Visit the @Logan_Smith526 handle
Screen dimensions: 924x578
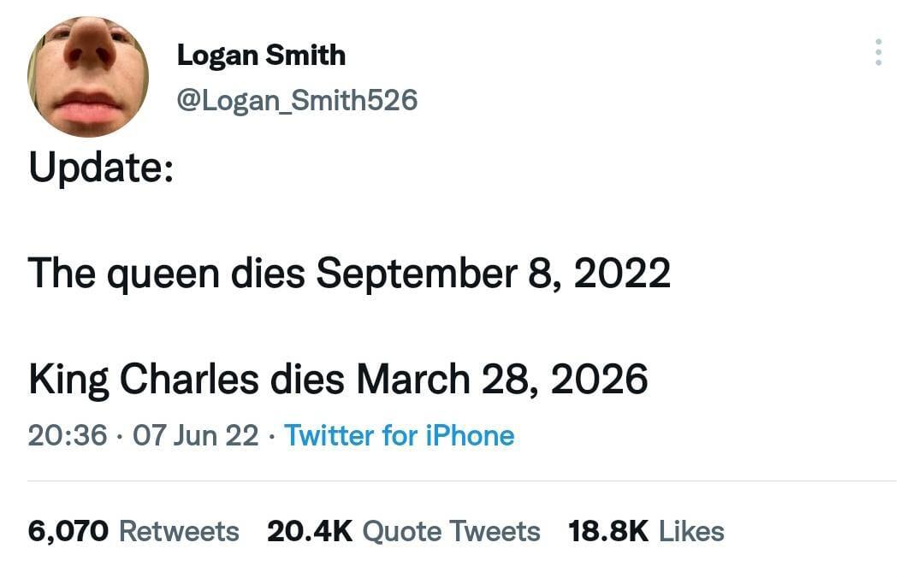[x=297, y=100]
